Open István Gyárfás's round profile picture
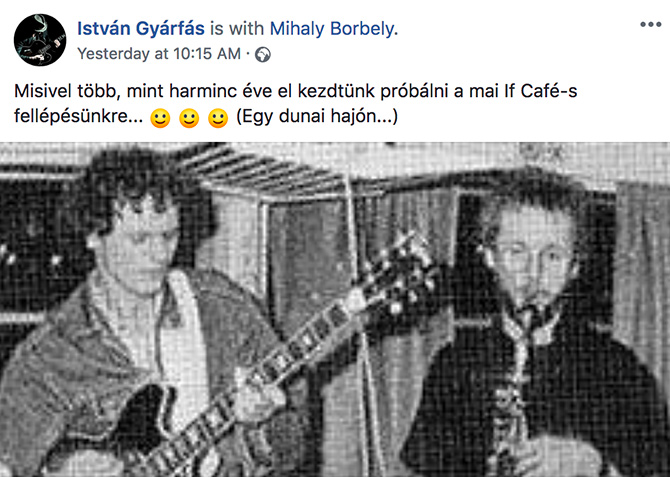The height and width of the screenshot is (477, 670). (40, 40)
